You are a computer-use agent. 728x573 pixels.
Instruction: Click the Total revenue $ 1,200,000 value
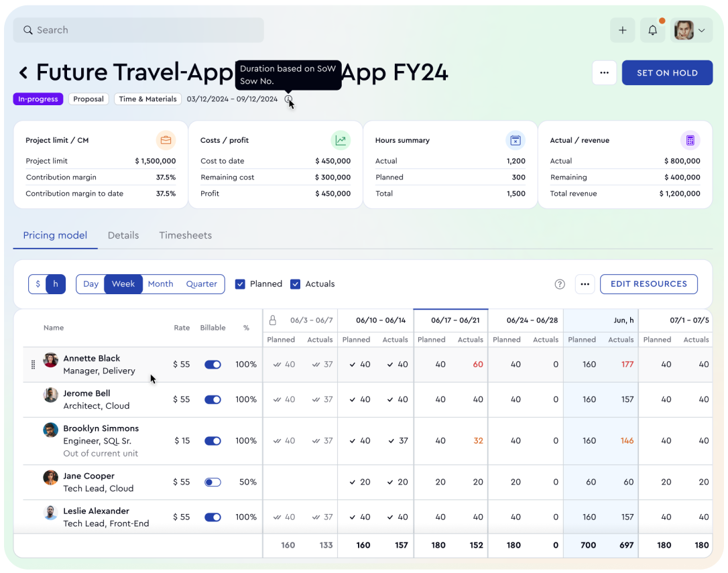point(680,194)
